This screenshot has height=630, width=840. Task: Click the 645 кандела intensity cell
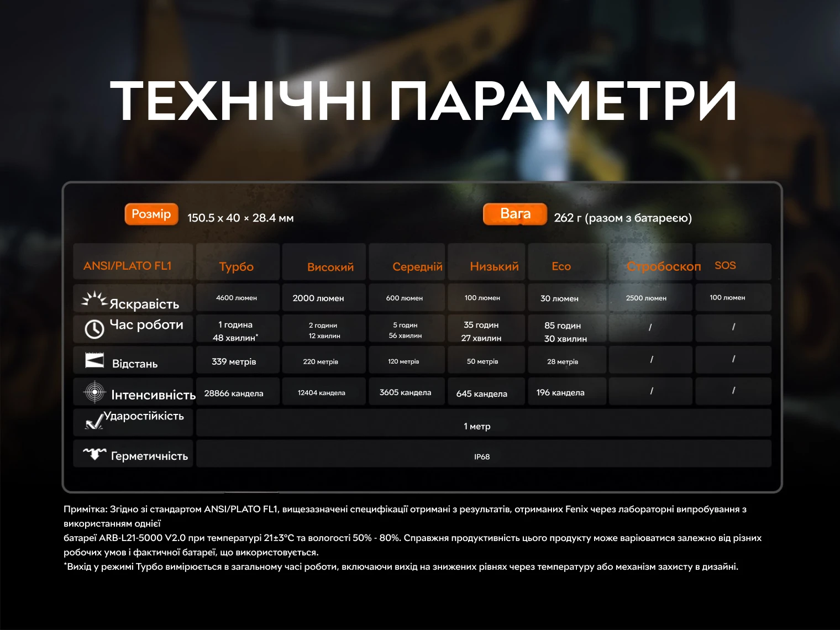click(486, 392)
